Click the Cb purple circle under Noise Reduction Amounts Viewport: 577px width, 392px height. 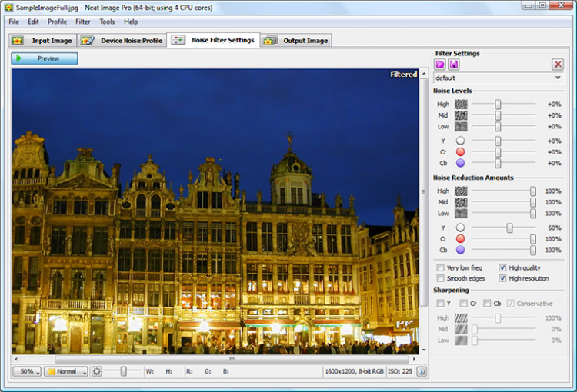pyautogui.click(x=461, y=250)
